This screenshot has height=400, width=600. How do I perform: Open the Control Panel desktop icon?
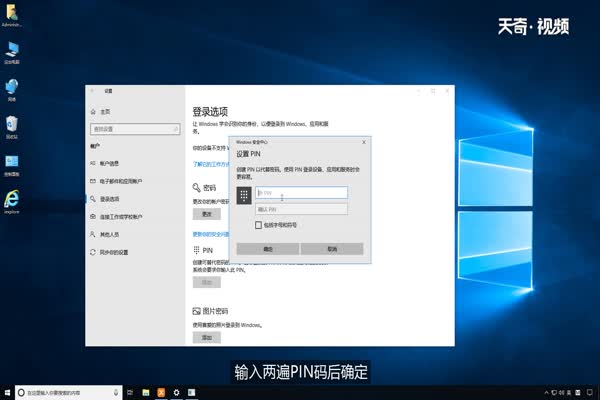(x=12, y=165)
